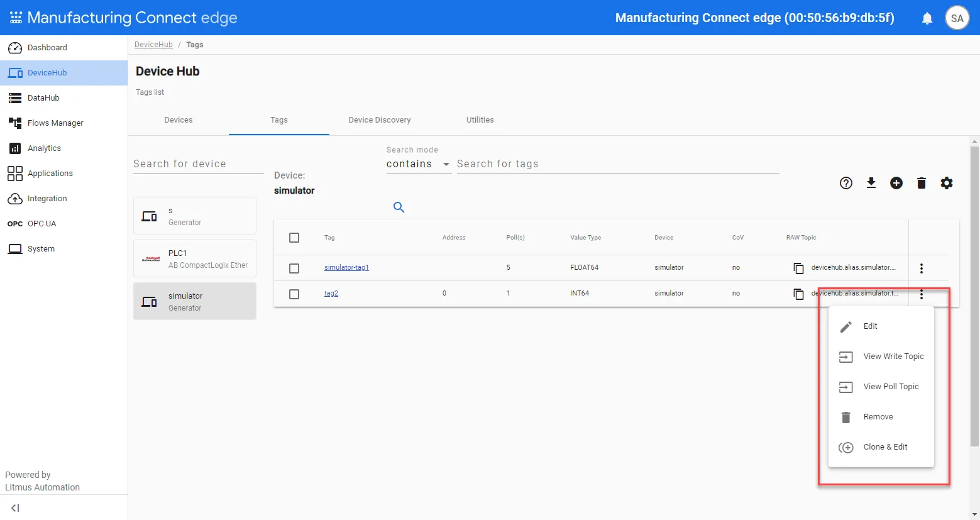Check the tag2 row checkbox
This screenshot has height=520, width=980.
294,294
